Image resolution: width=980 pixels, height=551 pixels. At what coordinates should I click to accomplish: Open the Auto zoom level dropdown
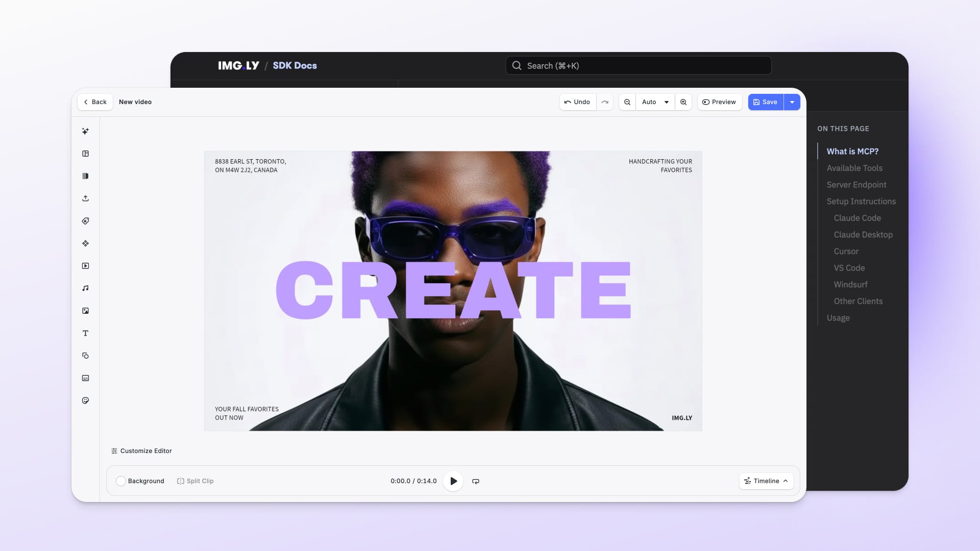655,102
